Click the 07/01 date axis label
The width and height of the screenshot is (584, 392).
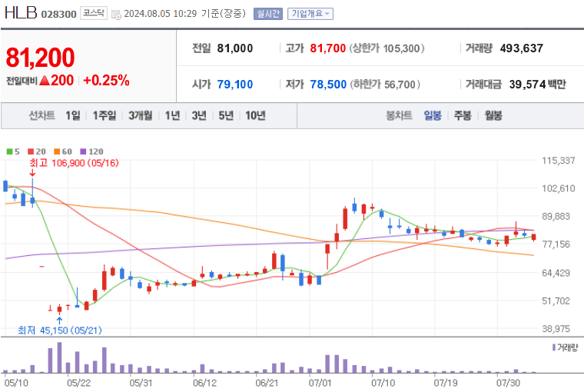pyautogui.click(x=320, y=383)
